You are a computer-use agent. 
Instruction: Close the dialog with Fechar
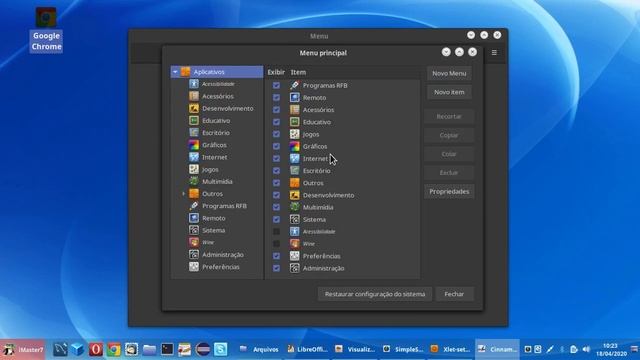pos(454,294)
